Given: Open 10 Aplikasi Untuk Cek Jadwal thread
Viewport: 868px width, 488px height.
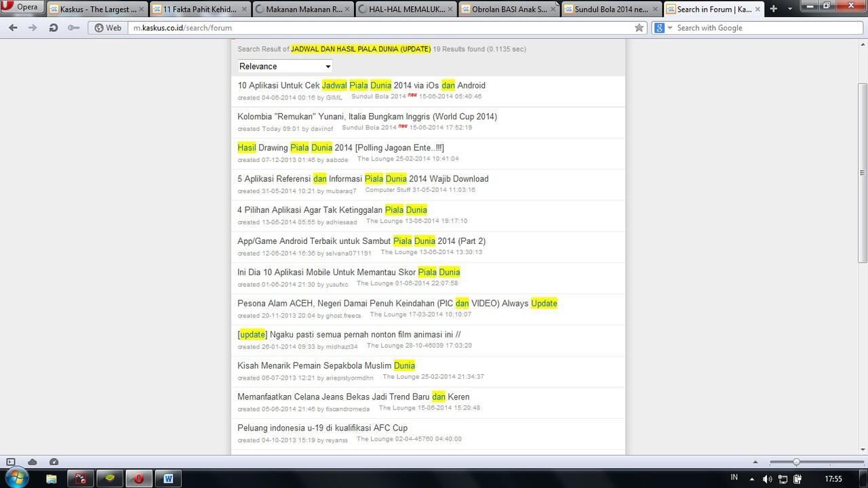Looking at the screenshot, I should click(x=361, y=85).
